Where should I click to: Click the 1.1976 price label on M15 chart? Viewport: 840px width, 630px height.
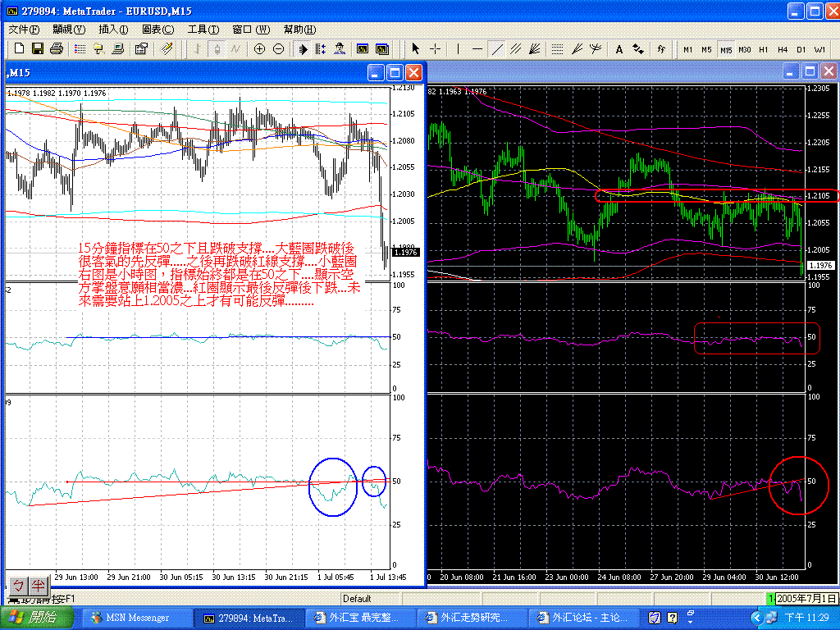coord(405,252)
